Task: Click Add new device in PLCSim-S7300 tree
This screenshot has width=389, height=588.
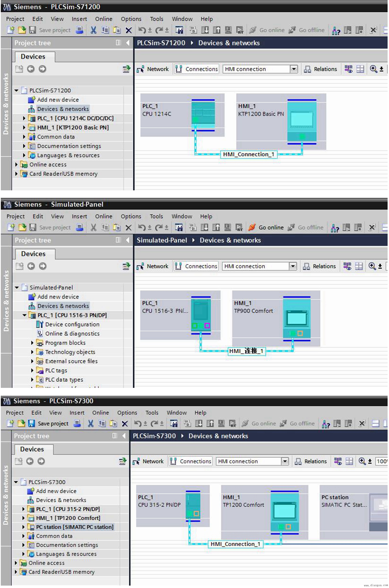Action: (x=56, y=491)
